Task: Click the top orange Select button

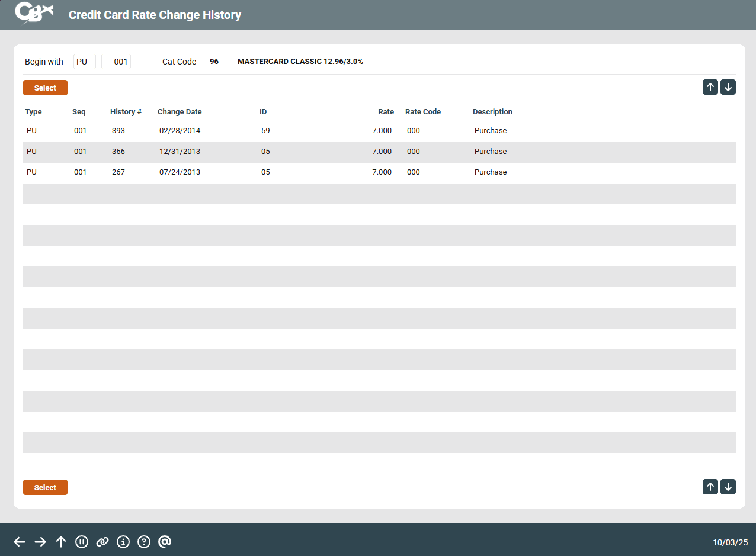Action: [45, 88]
